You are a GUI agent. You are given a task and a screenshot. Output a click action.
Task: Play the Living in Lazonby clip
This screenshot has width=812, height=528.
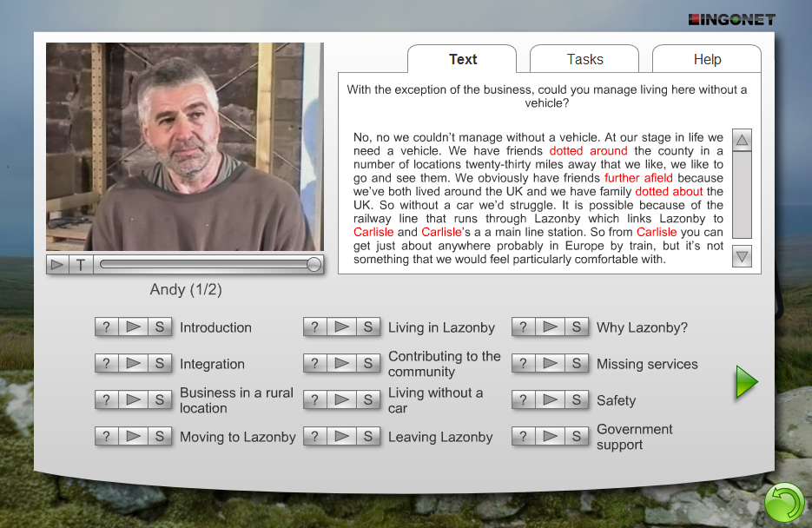click(x=342, y=327)
